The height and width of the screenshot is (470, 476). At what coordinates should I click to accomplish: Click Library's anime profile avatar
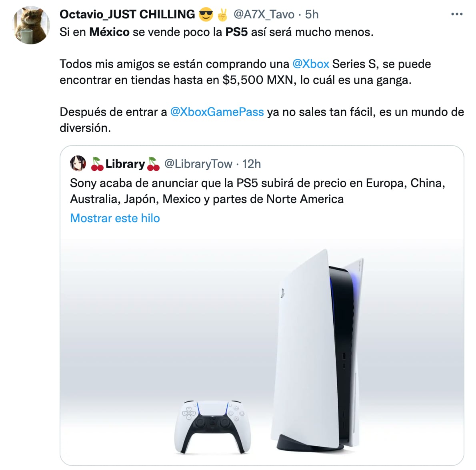coord(78,163)
